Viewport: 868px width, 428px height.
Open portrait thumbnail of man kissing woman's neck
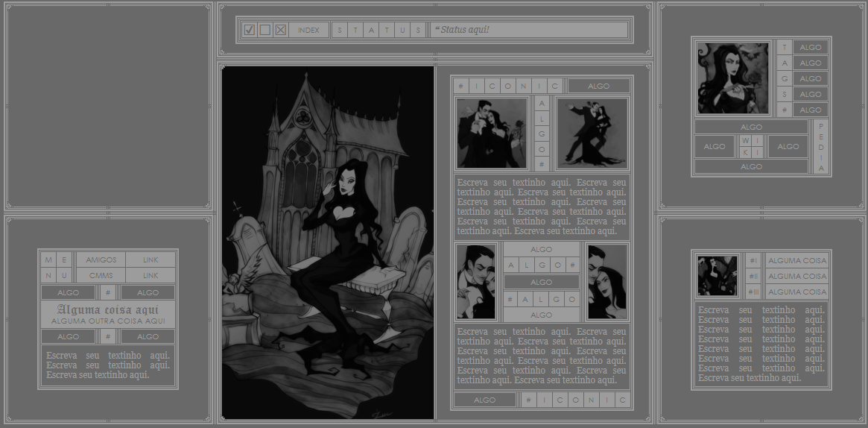[476, 282]
